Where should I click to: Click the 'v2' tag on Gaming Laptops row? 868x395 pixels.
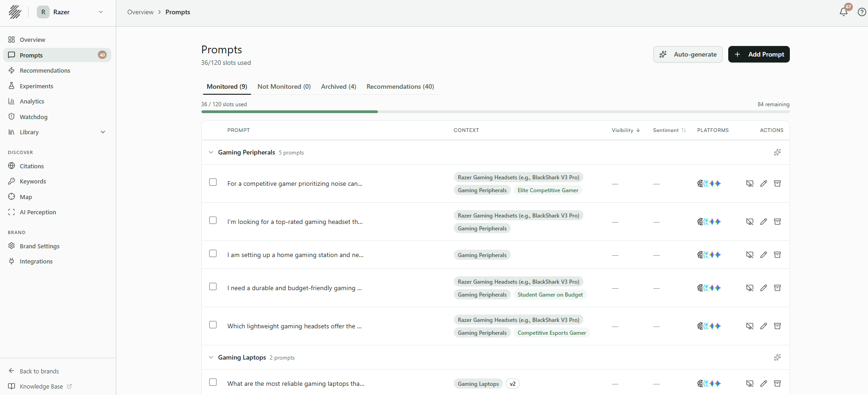point(513,384)
